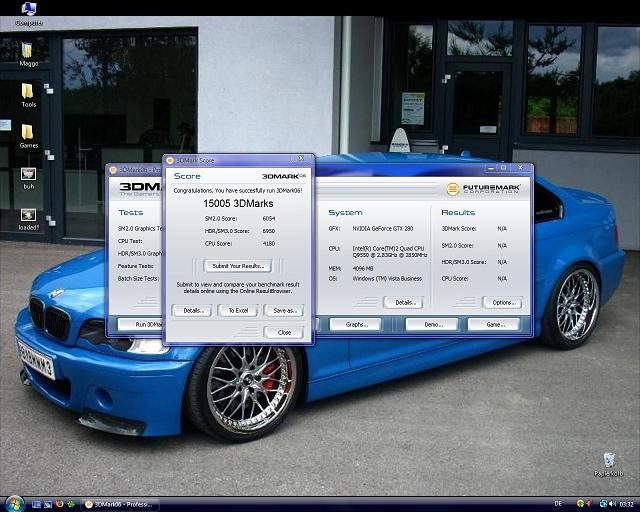Screen dimensions: 640x512
Task: Click the Demo button in 3DMark06 window
Action: (432, 325)
